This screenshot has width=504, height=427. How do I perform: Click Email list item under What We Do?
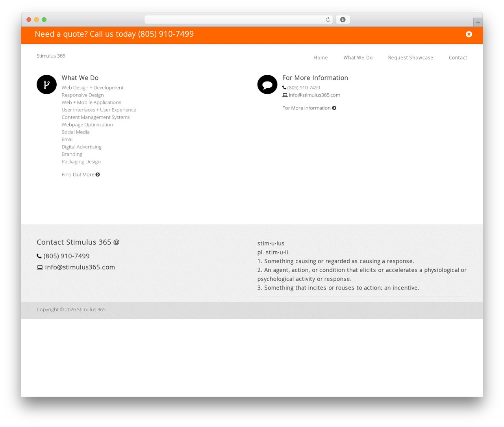(67, 139)
